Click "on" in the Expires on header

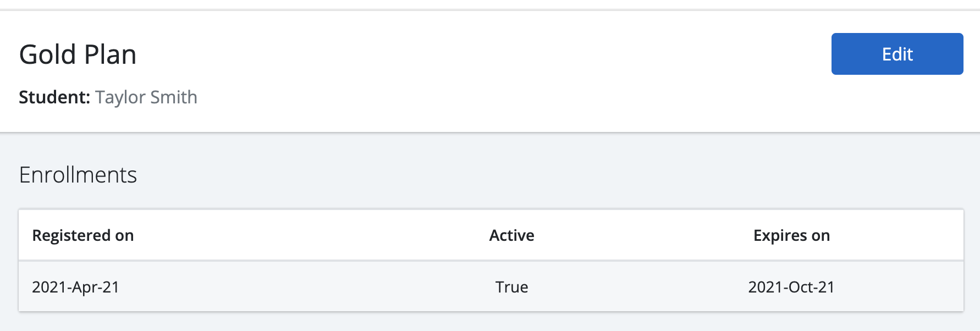[821, 235]
